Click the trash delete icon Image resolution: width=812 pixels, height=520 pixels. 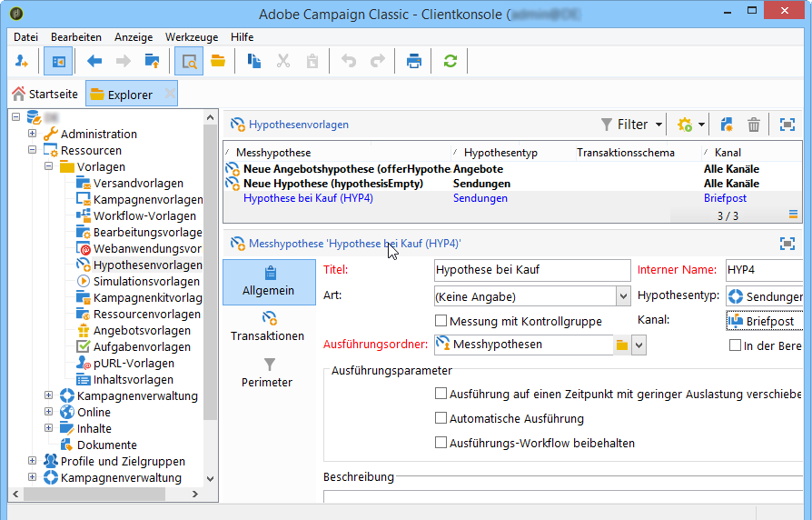point(754,125)
